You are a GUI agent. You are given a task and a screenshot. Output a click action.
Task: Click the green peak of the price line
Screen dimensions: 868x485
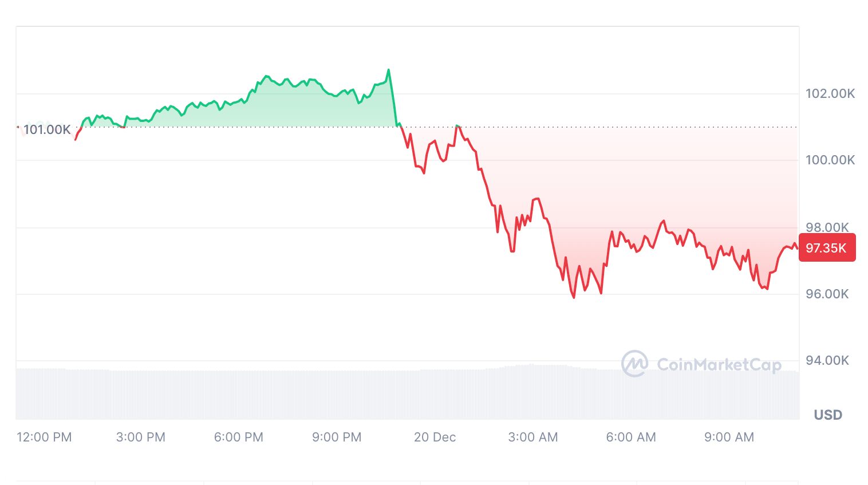[388, 70]
